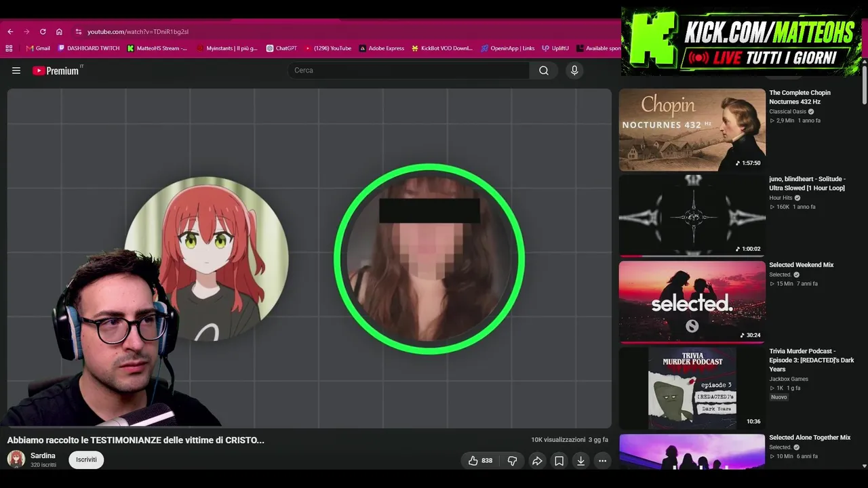Open the (1296) YouTube bookmark
Viewport: 868px width, 488px height.
coord(328,48)
